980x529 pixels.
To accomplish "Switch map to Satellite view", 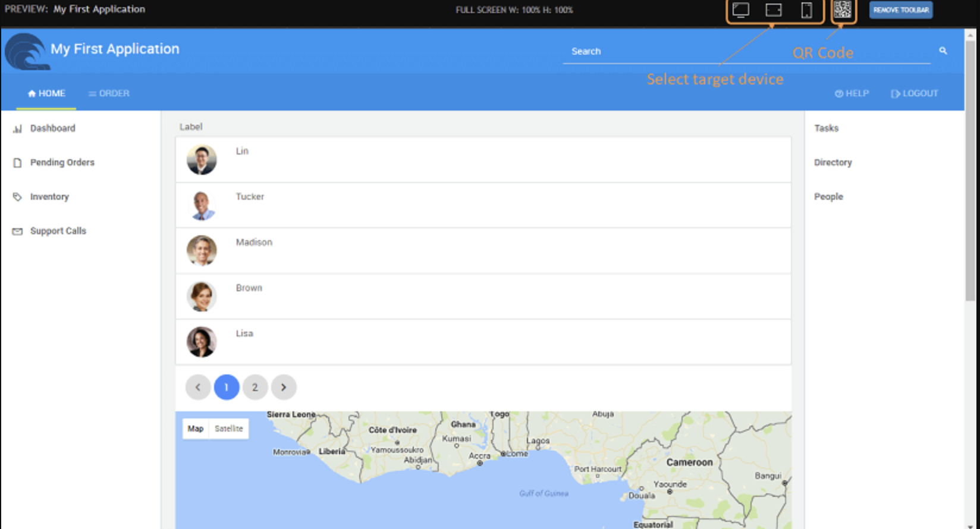I will (x=228, y=429).
